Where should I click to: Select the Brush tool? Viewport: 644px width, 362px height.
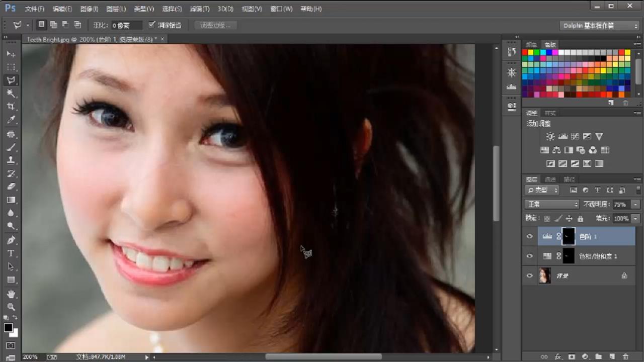[11, 147]
